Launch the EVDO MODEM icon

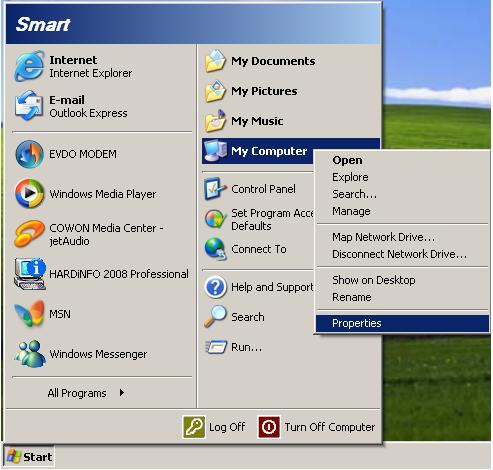pos(29,154)
